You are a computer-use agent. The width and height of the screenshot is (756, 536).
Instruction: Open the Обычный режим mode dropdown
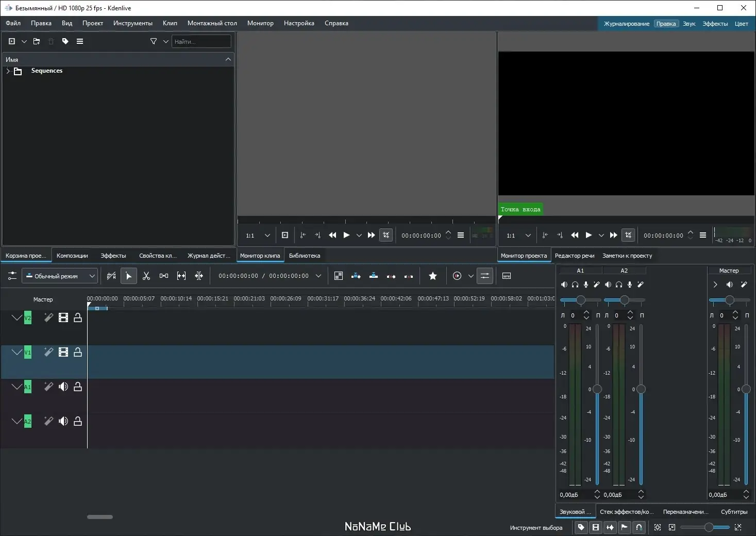pos(60,276)
